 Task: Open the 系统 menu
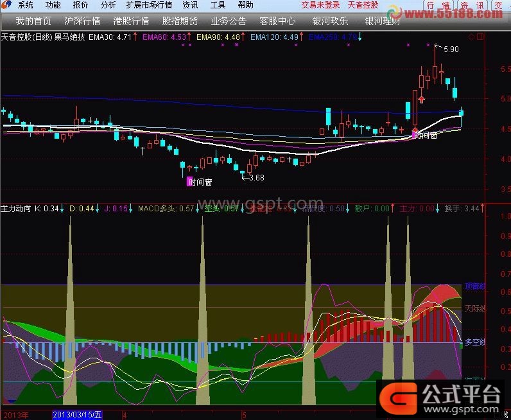[x=26, y=5]
